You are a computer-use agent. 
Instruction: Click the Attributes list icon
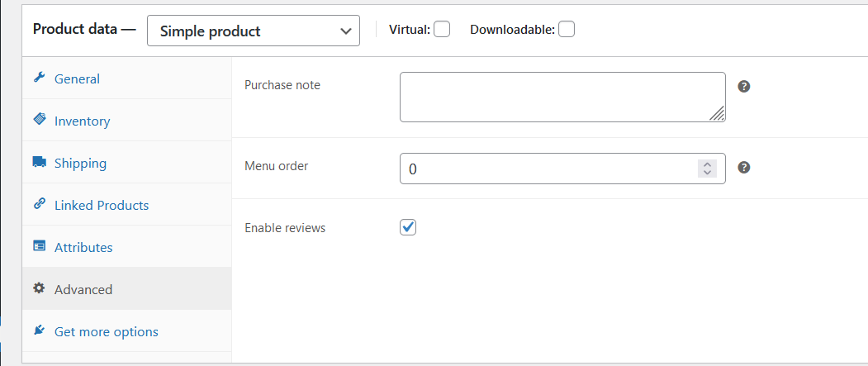coord(39,247)
